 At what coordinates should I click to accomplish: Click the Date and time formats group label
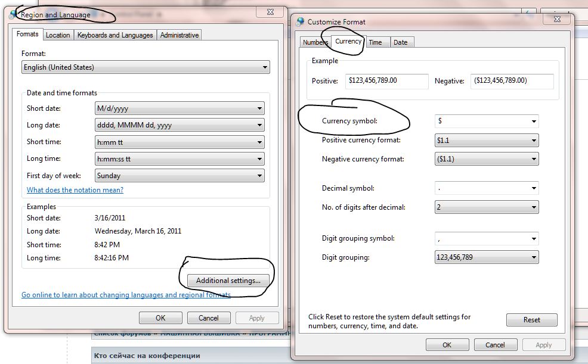point(62,93)
